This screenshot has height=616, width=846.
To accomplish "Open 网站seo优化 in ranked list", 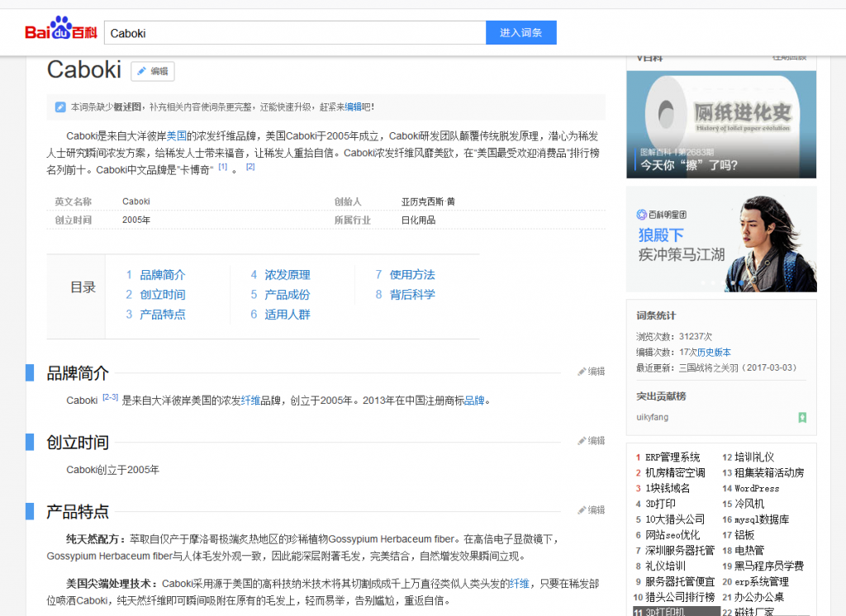I will (673, 535).
